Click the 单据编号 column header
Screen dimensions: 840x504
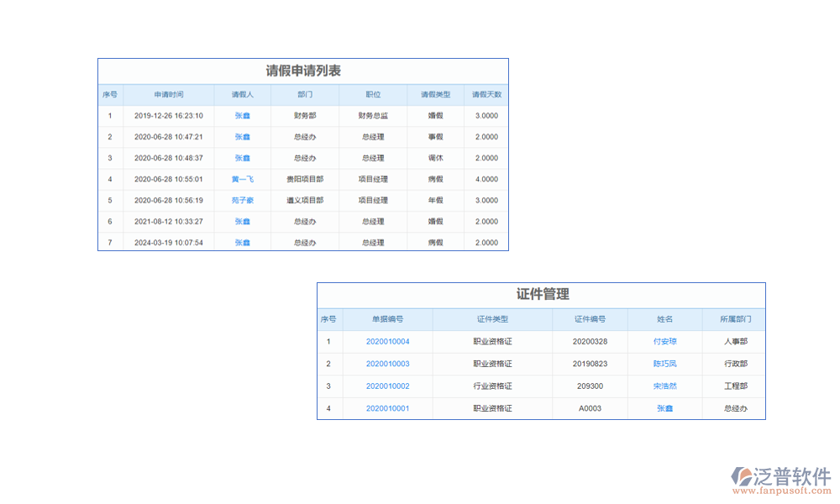(x=387, y=319)
